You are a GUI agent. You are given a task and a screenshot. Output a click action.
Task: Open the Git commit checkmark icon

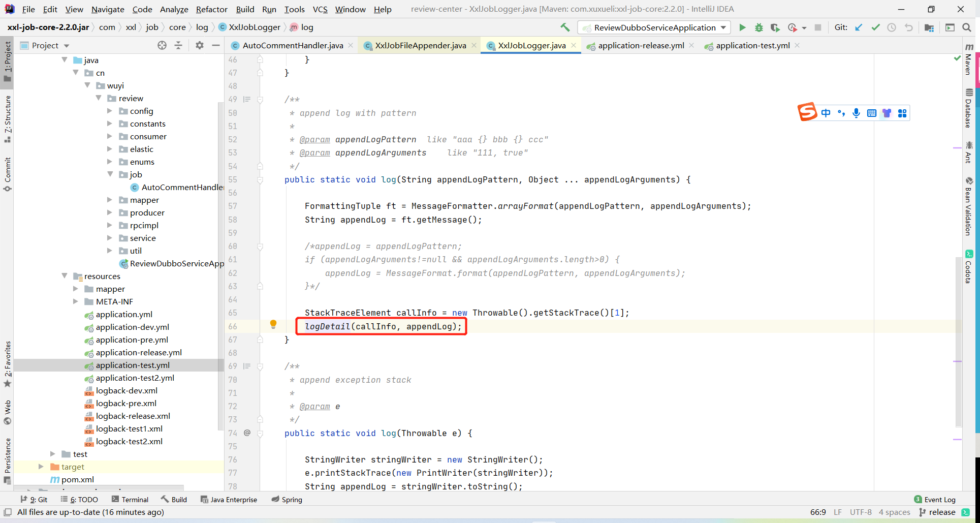(875, 27)
